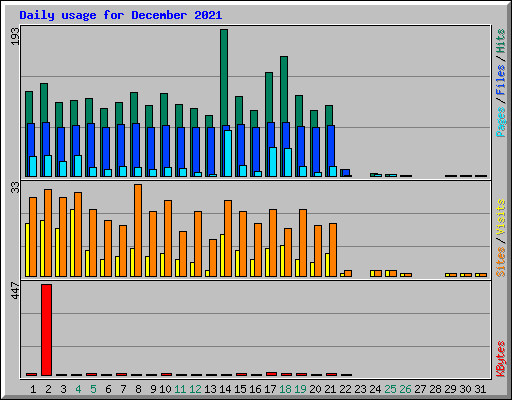
Task: Click day label '27' on the x-axis
Action: point(420,389)
